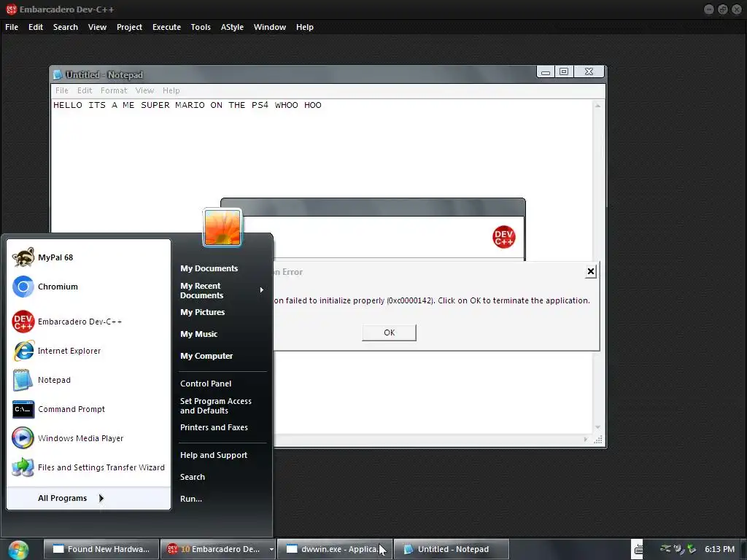The width and height of the screenshot is (747, 560).
Task: Click the Dev-C++ logo in splash dialog
Action: (x=503, y=237)
